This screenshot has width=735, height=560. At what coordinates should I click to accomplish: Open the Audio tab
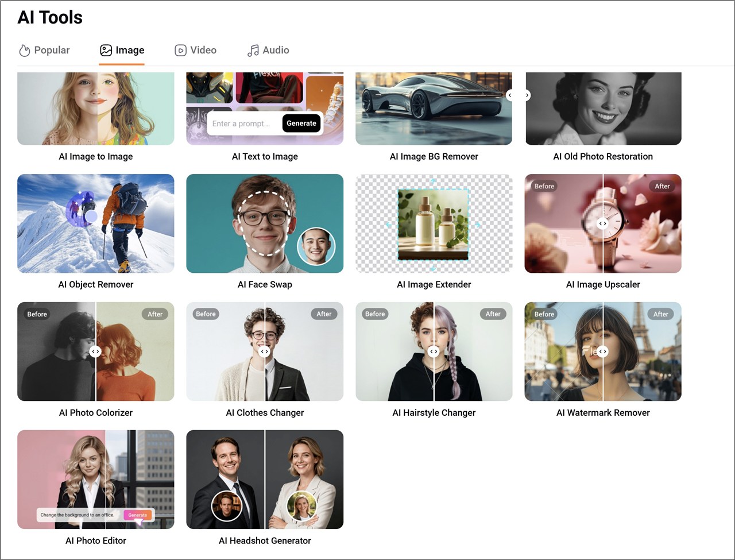click(x=268, y=51)
